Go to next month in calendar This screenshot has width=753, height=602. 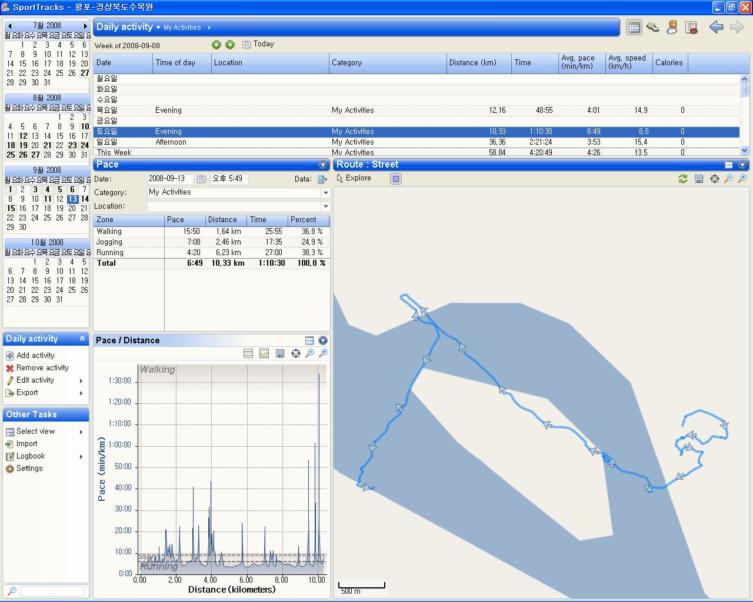[85, 26]
